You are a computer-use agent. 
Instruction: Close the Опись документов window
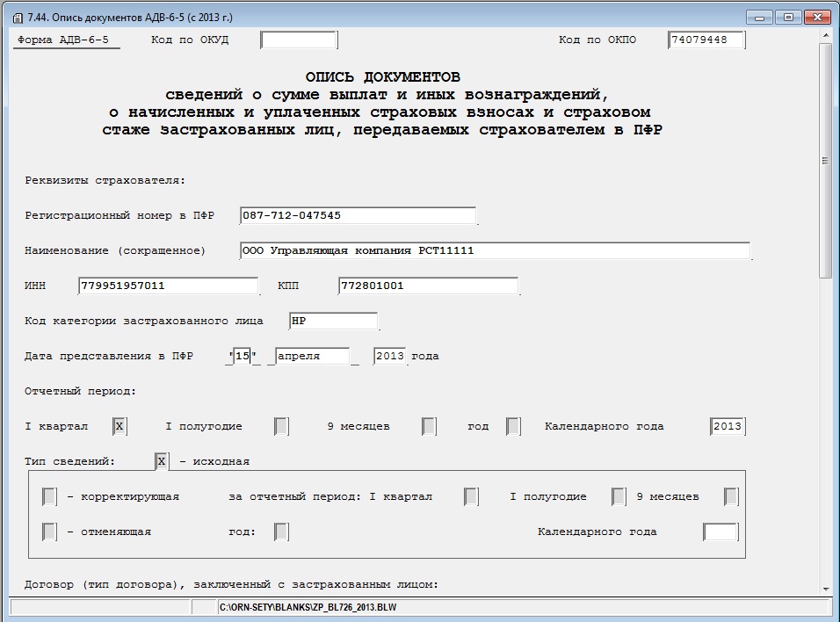[817, 18]
